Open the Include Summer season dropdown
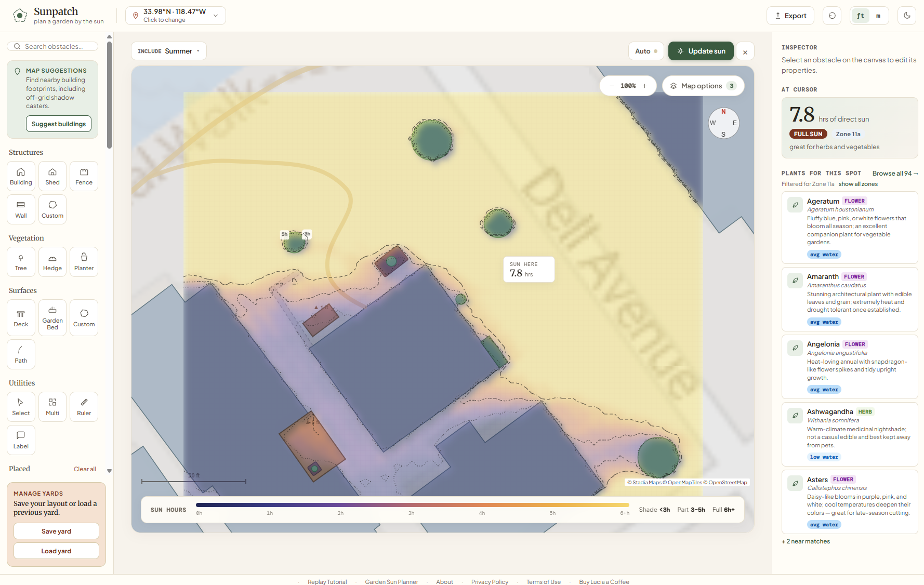 click(x=169, y=51)
